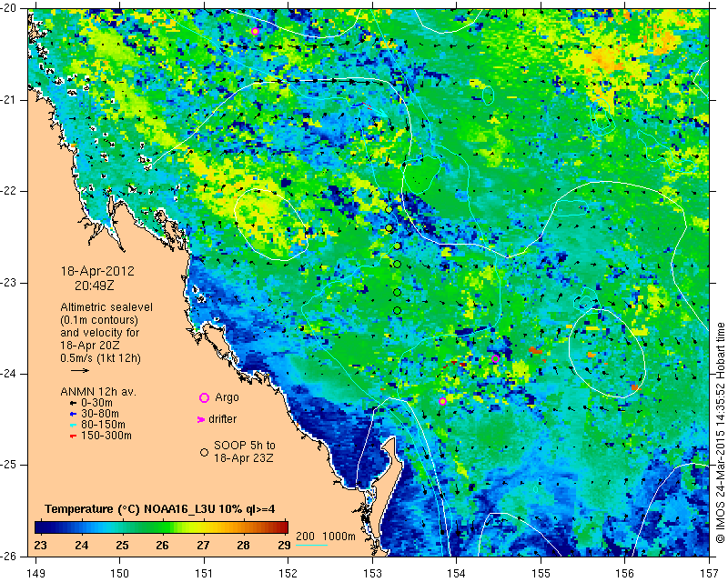Click the time label 20:49Z

coord(95,286)
